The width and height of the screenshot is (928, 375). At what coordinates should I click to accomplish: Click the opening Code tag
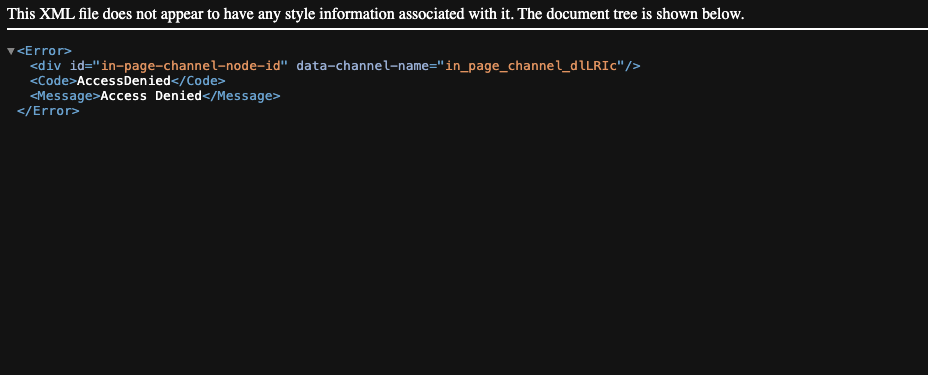pos(54,80)
